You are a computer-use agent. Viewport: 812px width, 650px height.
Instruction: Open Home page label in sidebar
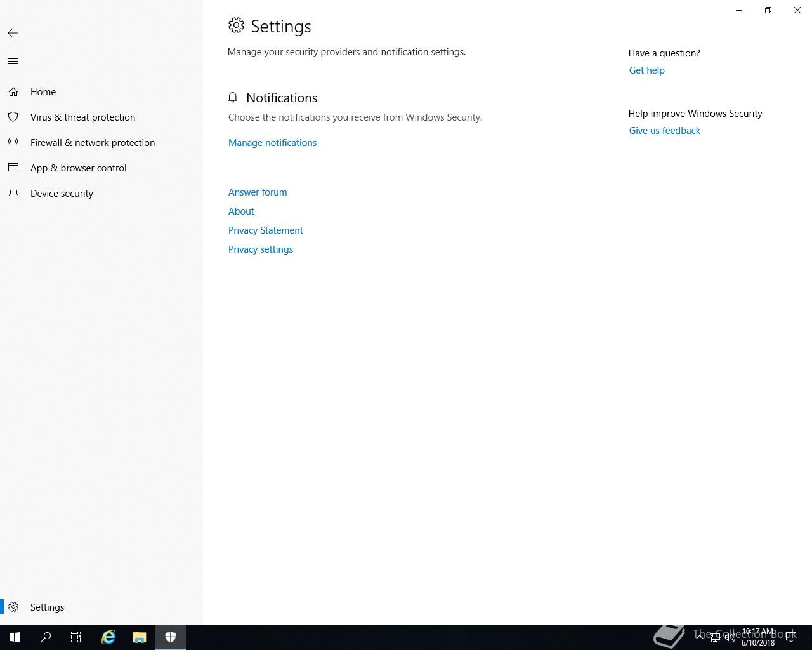(43, 92)
